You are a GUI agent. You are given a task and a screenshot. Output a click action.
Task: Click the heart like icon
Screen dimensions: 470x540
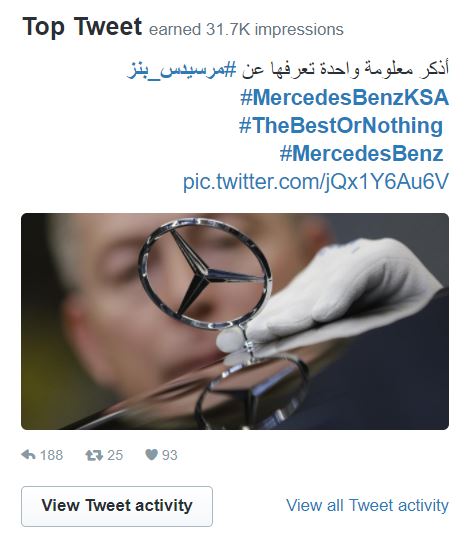pyautogui.click(x=152, y=455)
